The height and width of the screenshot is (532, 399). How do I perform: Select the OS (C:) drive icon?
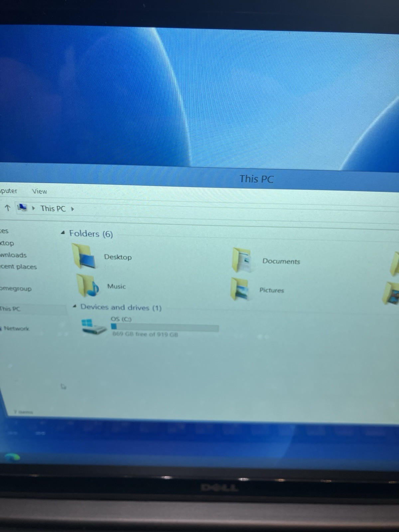click(x=93, y=327)
